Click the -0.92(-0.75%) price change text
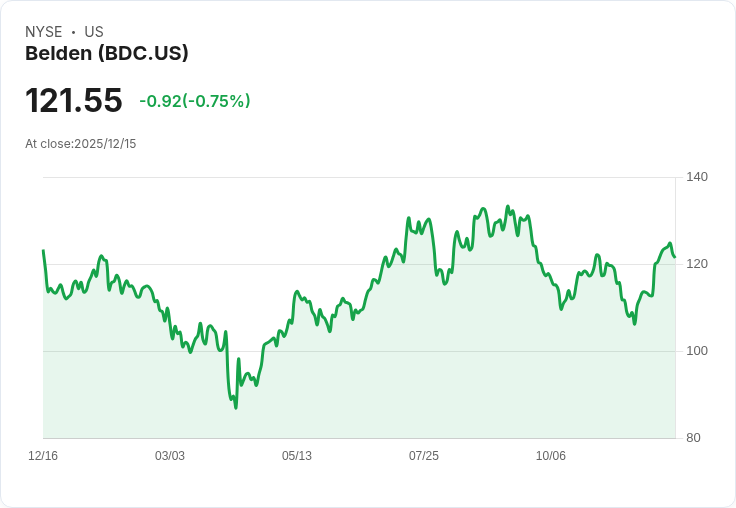Screen dimensions: 736x508 coord(195,101)
